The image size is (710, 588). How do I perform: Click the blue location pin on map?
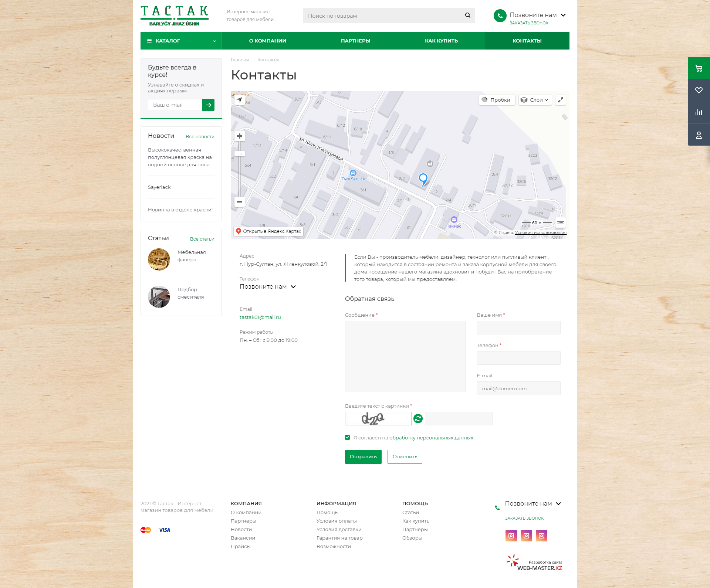click(x=423, y=179)
